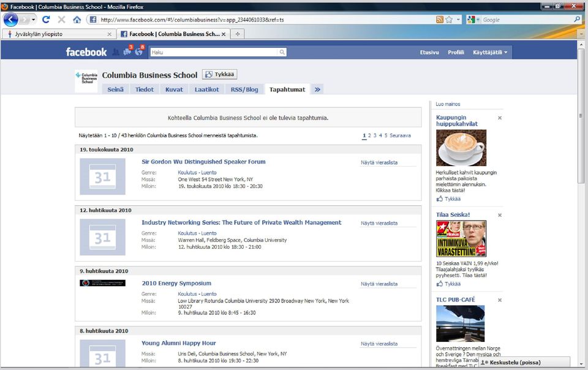This screenshot has width=588, height=370.
Task: Show guest list for Young Alumni Happy Hour
Action: point(379,344)
